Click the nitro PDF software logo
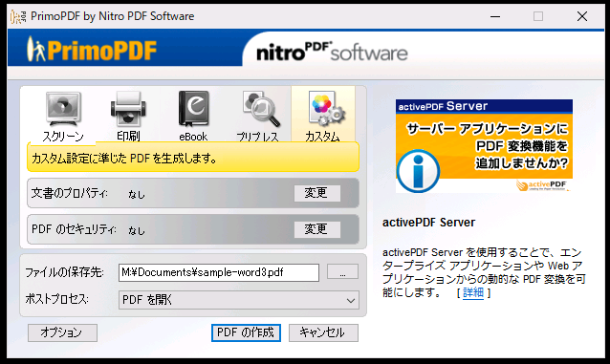This screenshot has height=364, width=610. [332, 52]
